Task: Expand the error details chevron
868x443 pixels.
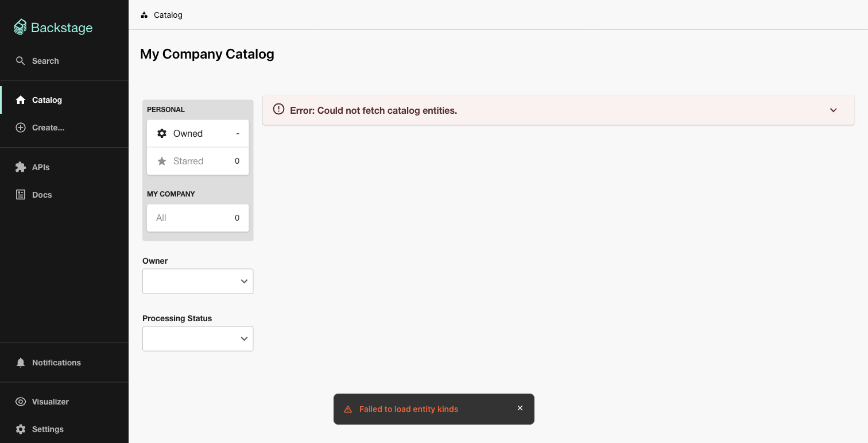Action: 833,110
